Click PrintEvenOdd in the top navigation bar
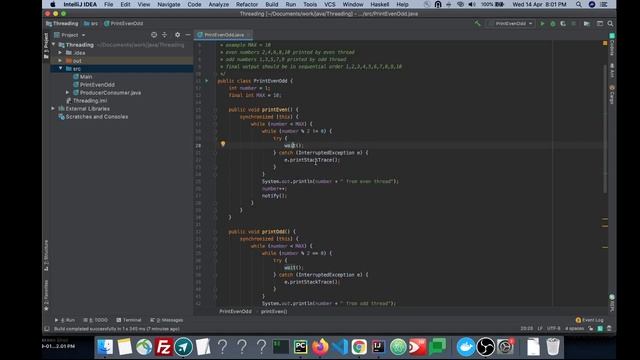The width and height of the screenshot is (640, 360). [124, 24]
